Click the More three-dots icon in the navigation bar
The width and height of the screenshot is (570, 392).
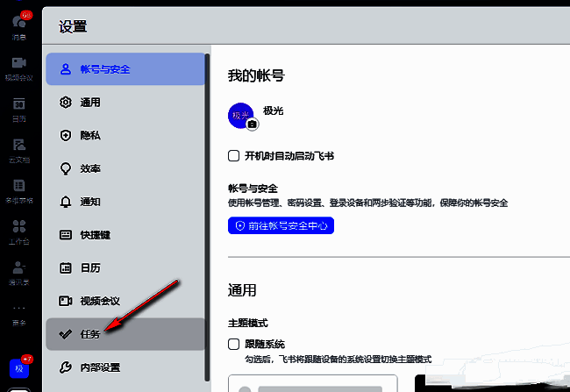[x=19, y=308]
